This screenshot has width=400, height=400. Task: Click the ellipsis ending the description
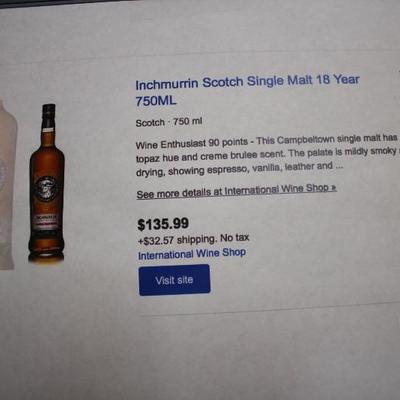click(339, 166)
